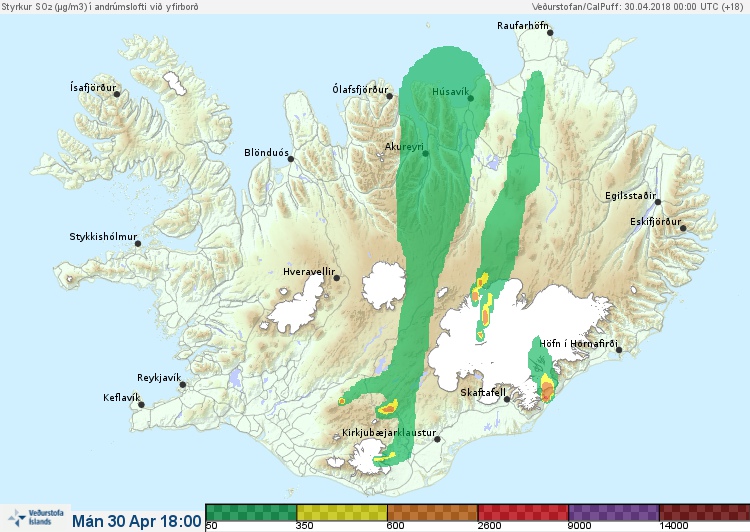The height and width of the screenshot is (532, 750).
Task: Click the 'Húsavík' map label
Action: point(450,91)
